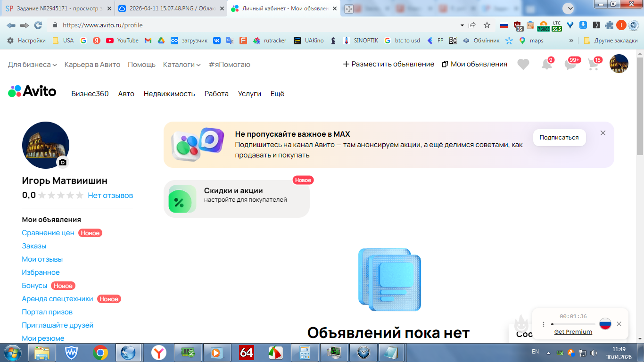This screenshot has height=362, width=644.
Task: Click Russian flag extension icon
Action: point(504,25)
